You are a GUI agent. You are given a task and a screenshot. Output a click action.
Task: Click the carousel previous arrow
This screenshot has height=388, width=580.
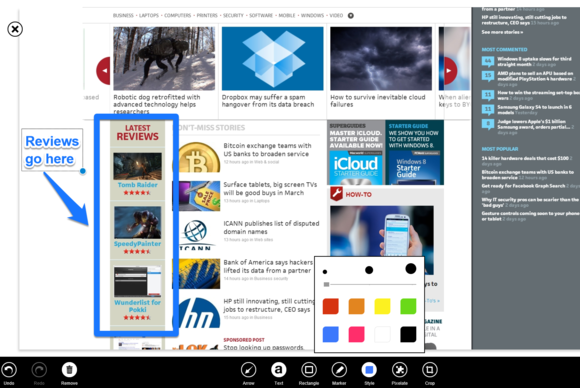104,70
